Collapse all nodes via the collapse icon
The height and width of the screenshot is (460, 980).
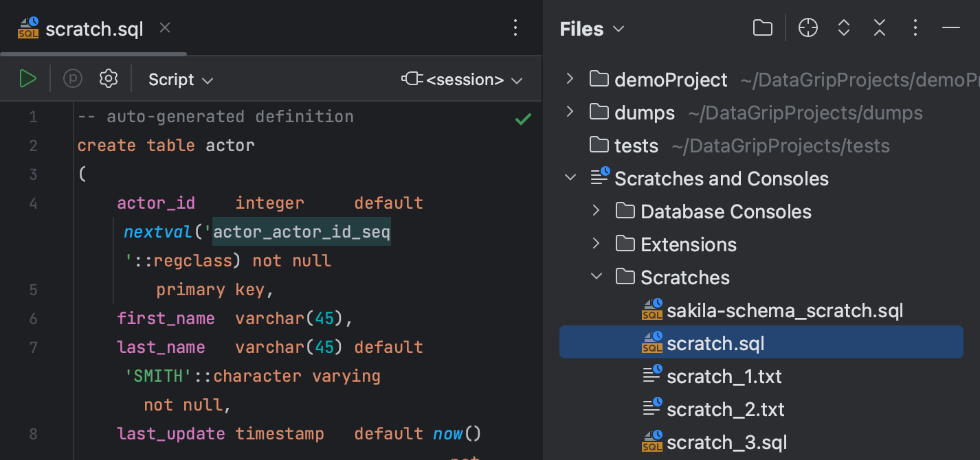[879, 28]
